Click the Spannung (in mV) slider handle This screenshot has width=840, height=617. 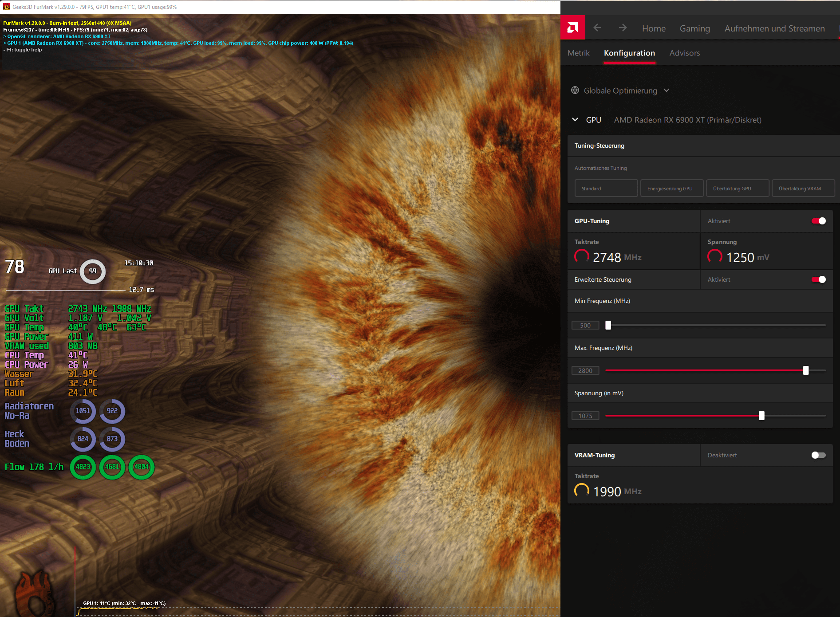(762, 416)
